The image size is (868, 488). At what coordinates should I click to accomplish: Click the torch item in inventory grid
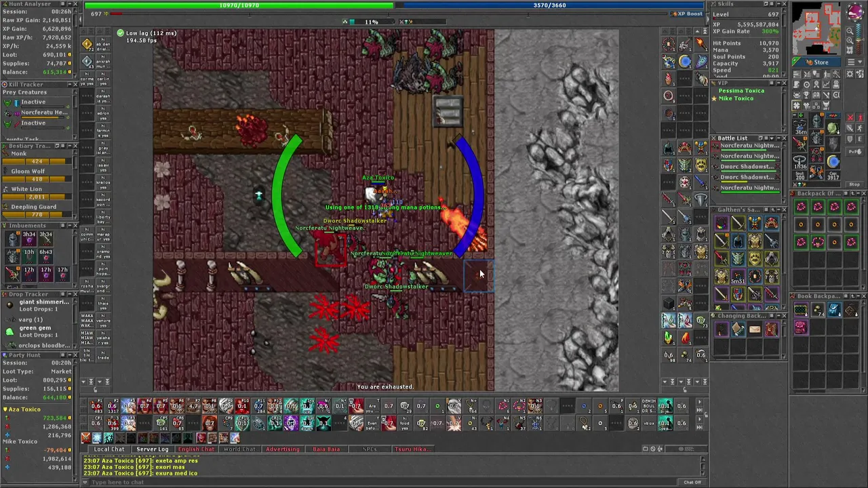tap(701, 44)
